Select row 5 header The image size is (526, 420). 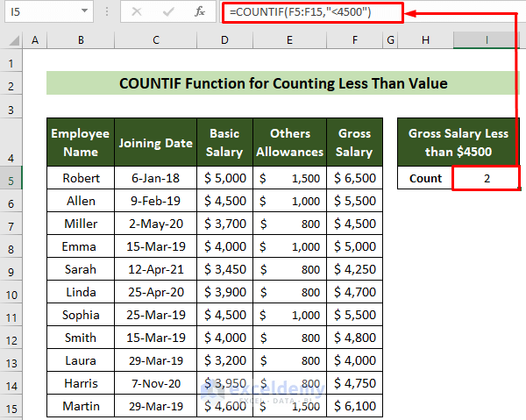click(x=12, y=179)
